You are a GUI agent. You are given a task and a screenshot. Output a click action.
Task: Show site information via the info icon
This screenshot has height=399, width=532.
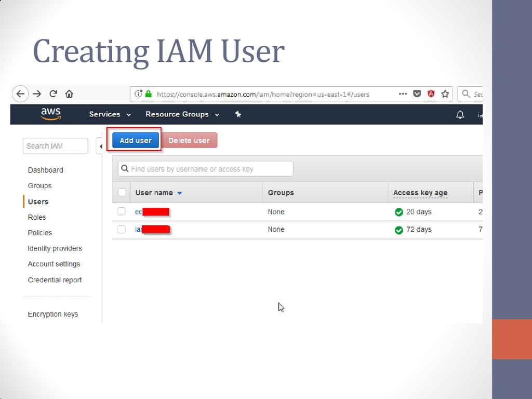pyautogui.click(x=138, y=94)
